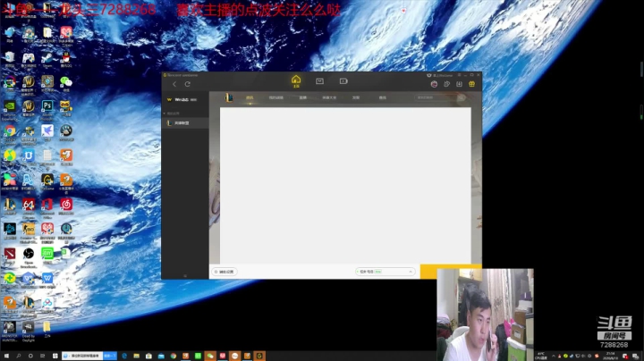Open File Explorer from the taskbar
The image size is (644, 361).
[x=136, y=356]
